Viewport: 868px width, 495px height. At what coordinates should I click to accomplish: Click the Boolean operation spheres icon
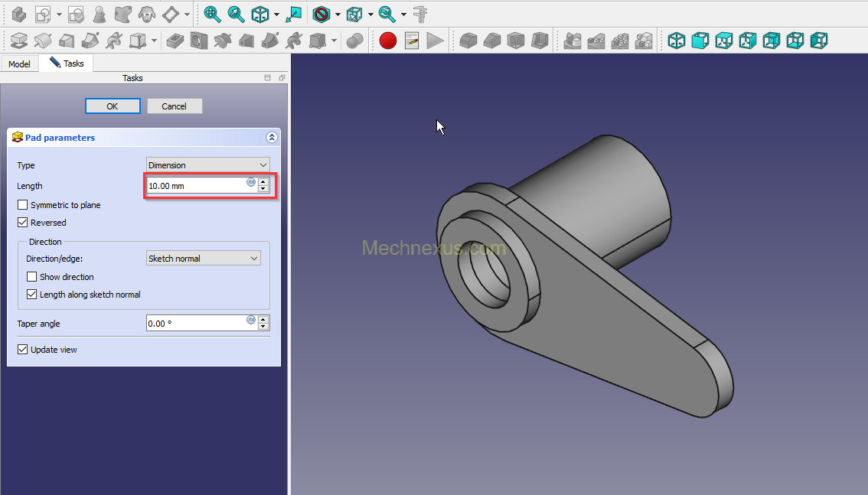(354, 41)
